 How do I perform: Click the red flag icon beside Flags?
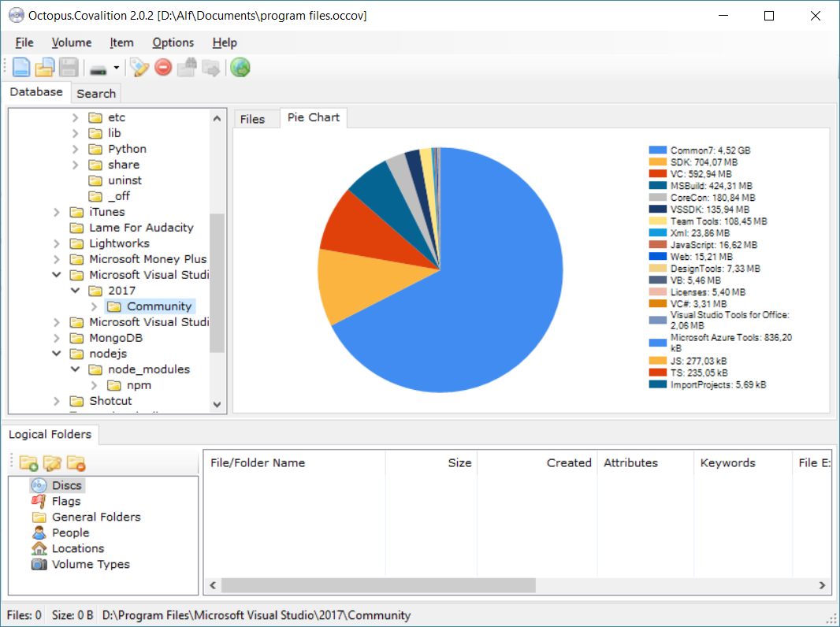pyautogui.click(x=39, y=501)
